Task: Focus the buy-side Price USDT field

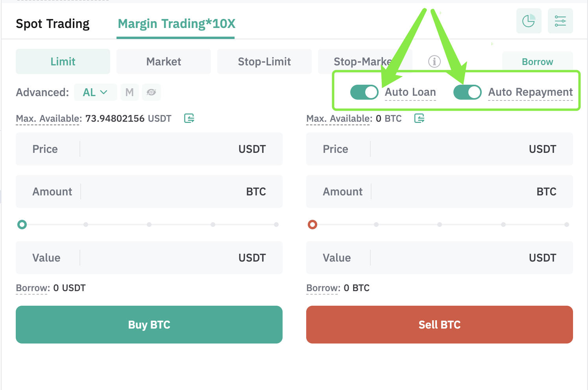Action: click(x=149, y=149)
